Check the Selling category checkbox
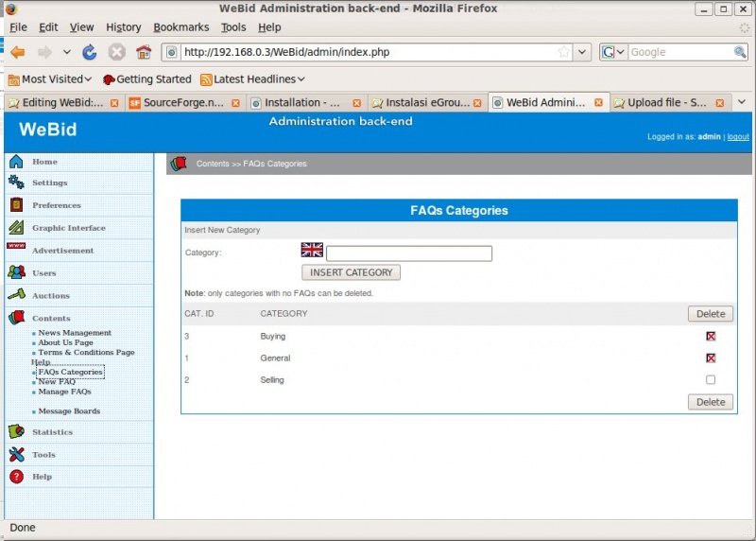 (711, 380)
